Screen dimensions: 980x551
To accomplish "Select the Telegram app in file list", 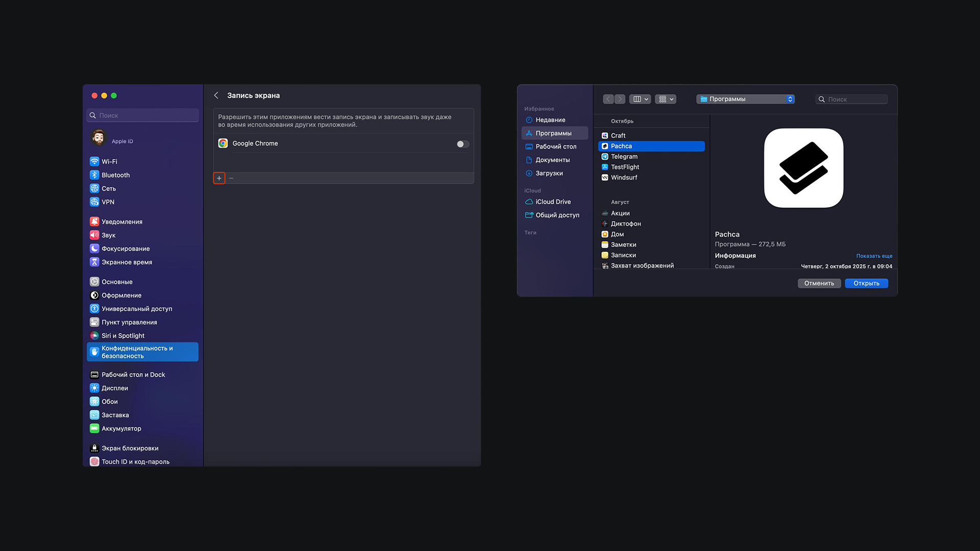I will [x=624, y=157].
